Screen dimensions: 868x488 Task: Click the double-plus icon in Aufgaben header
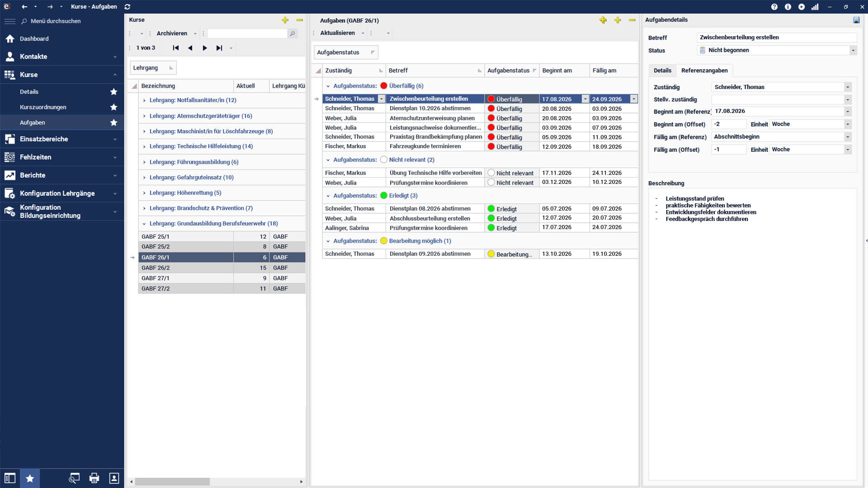pyautogui.click(x=603, y=20)
